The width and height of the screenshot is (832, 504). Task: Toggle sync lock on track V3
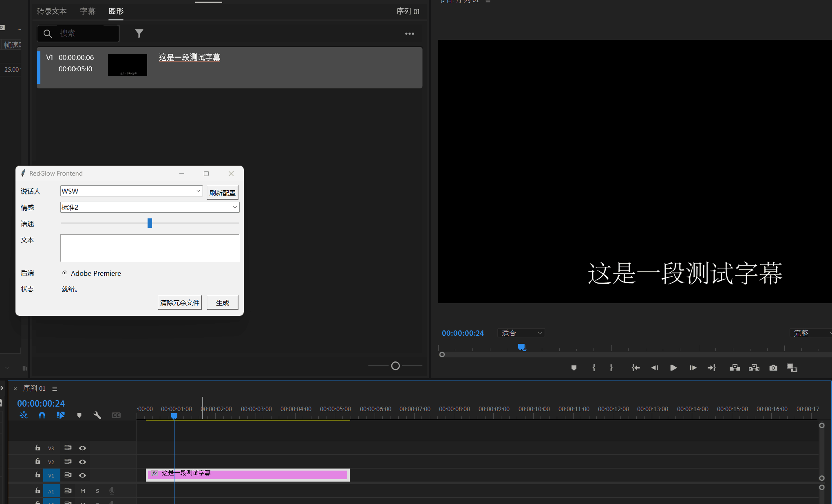coord(68,448)
